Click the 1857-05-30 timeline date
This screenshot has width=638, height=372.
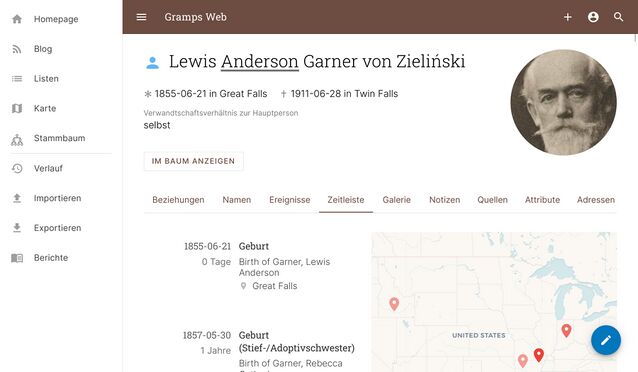click(207, 335)
